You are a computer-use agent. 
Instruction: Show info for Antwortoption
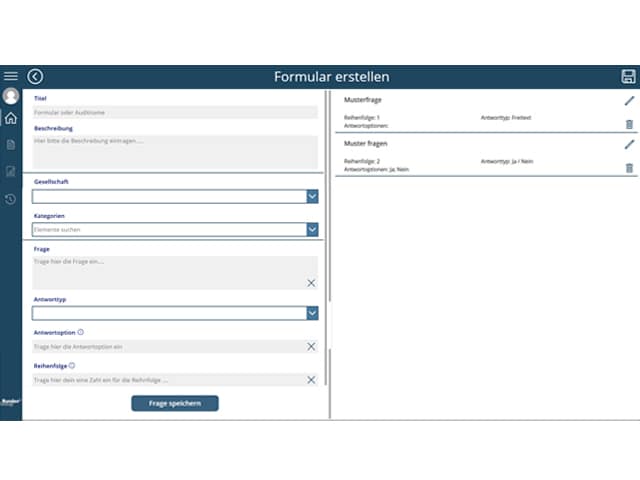click(x=81, y=332)
